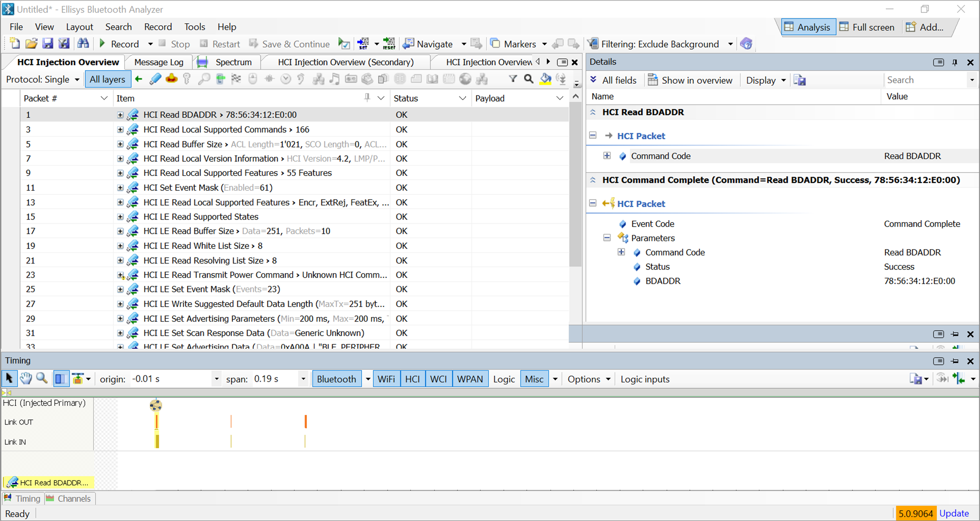Image resolution: width=980 pixels, height=521 pixels.
Task: Expand the HCI Read BDADDR row
Action: [x=120, y=115]
